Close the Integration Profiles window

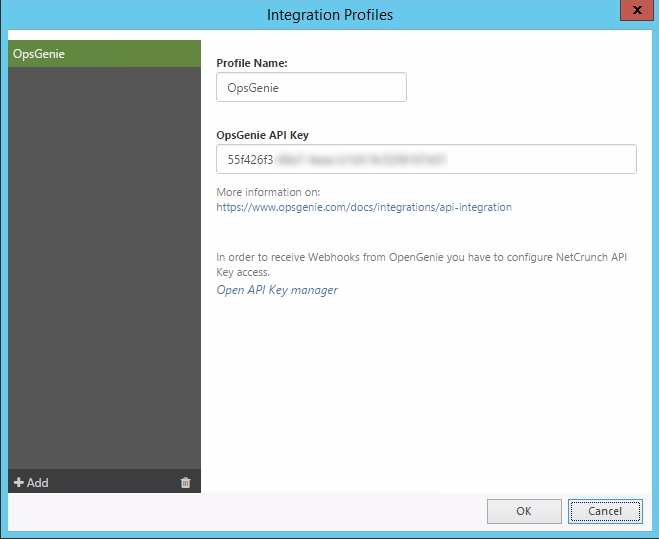point(637,10)
